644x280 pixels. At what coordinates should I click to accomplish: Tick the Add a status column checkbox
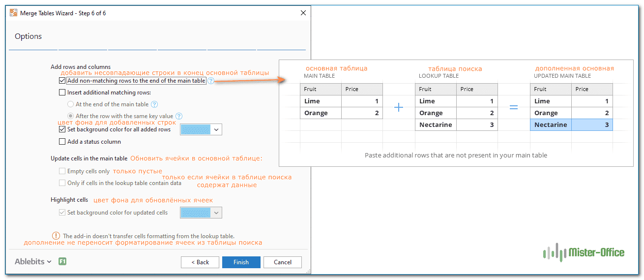(x=62, y=142)
